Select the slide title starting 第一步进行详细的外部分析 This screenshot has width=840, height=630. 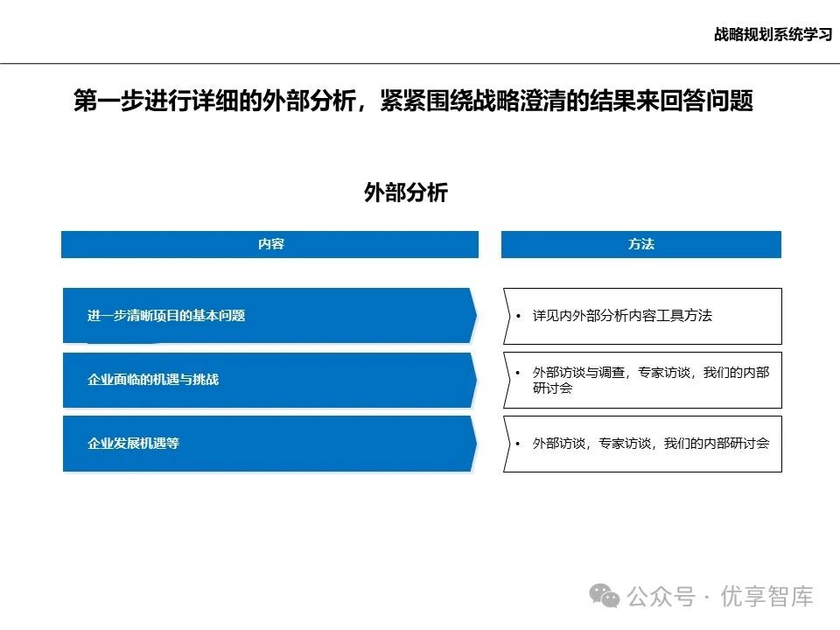pyautogui.click(x=413, y=100)
